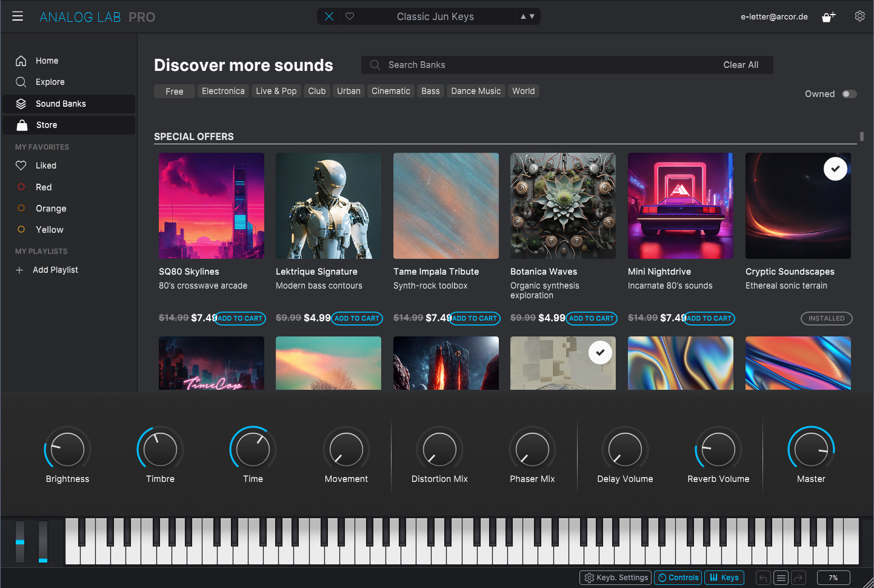874x588 pixels.
Task: Click the modulation wheel
Action: click(43, 541)
